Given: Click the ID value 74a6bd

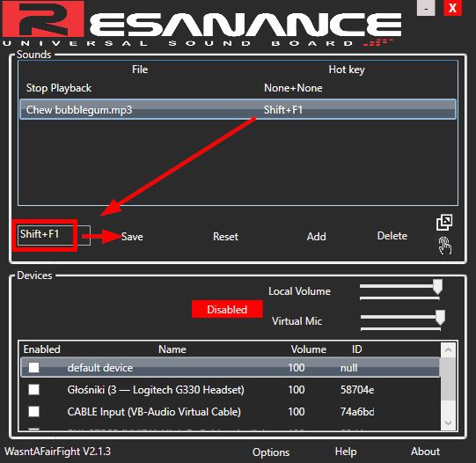Looking at the screenshot, I should 357,412.
